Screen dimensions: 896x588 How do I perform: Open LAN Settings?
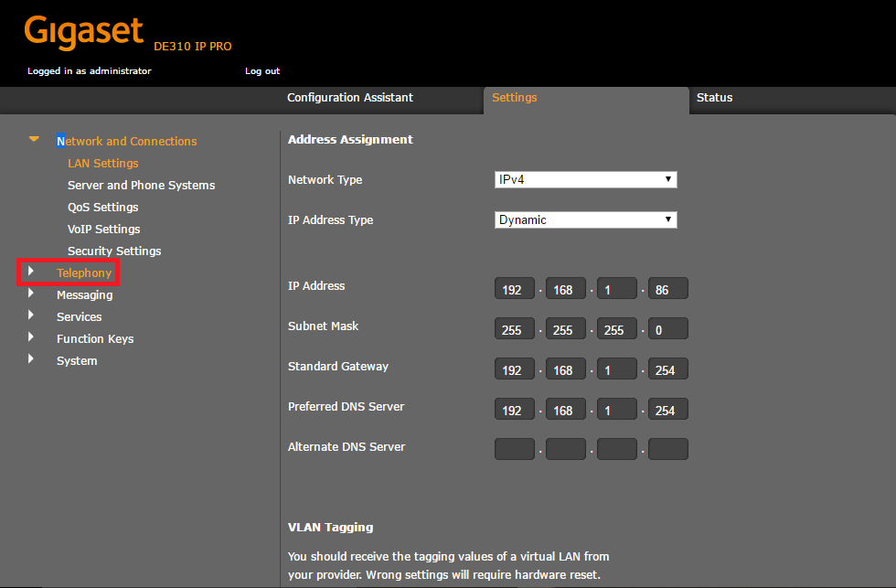[x=102, y=163]
